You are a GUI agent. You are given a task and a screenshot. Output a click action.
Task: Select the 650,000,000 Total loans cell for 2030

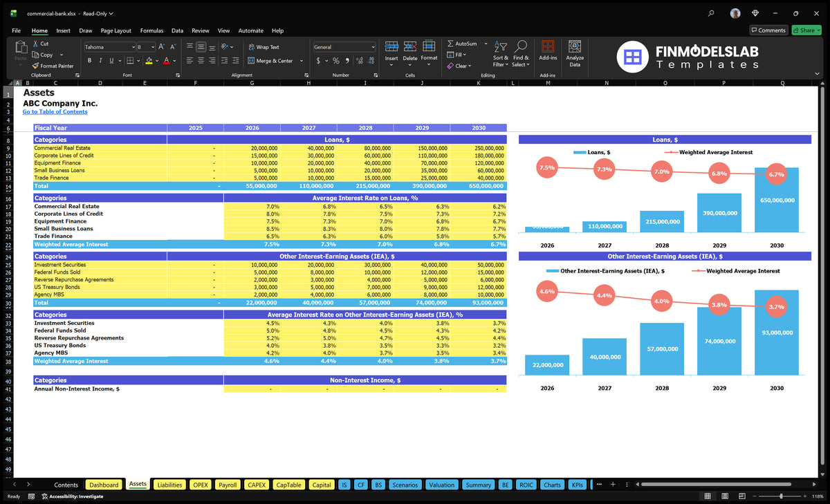(479, 186)
